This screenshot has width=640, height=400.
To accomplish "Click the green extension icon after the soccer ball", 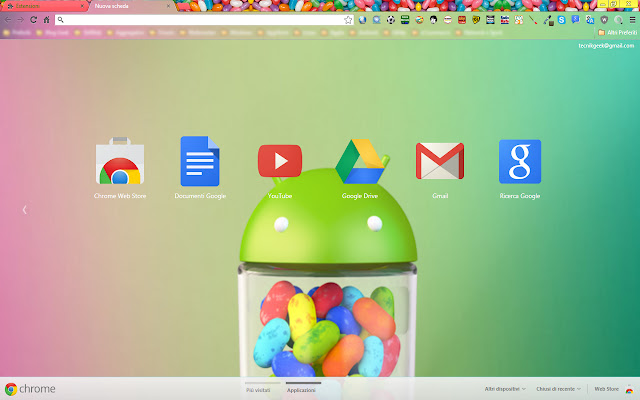I will [x=405, y=20].
